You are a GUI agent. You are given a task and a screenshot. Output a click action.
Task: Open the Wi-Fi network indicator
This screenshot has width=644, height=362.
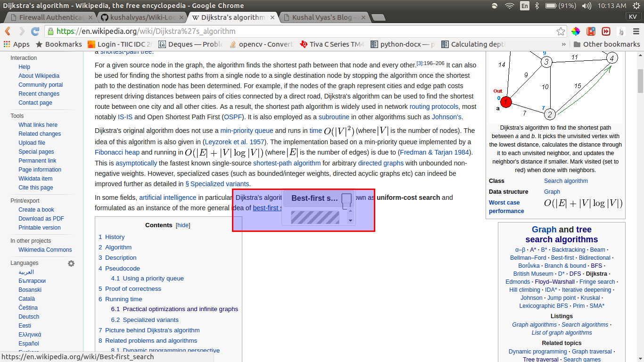(509, 6)
